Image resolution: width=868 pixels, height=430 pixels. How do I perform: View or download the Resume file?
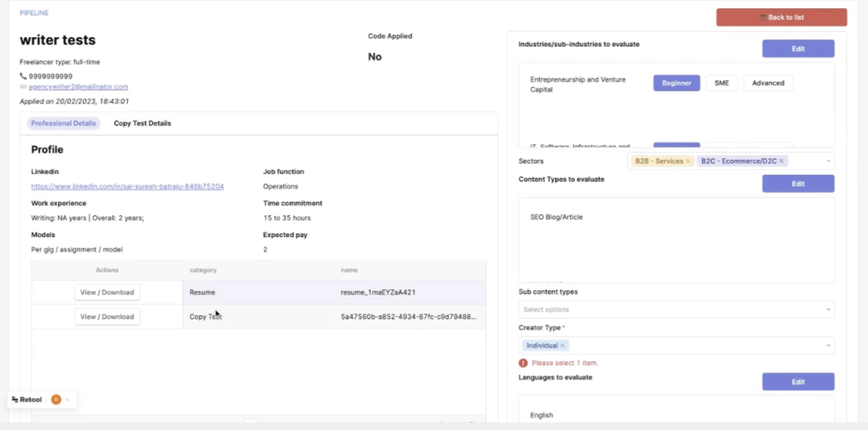107,292
